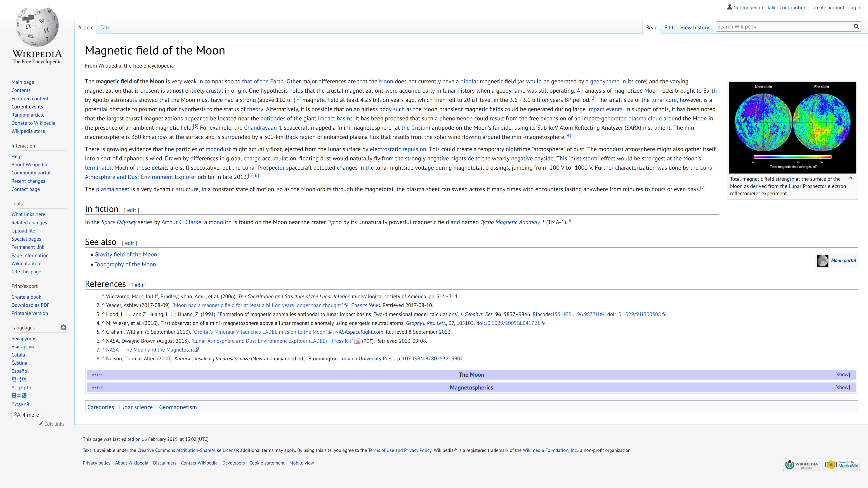
Task: Select the Read tab
Action: click(x=652, y=28)
